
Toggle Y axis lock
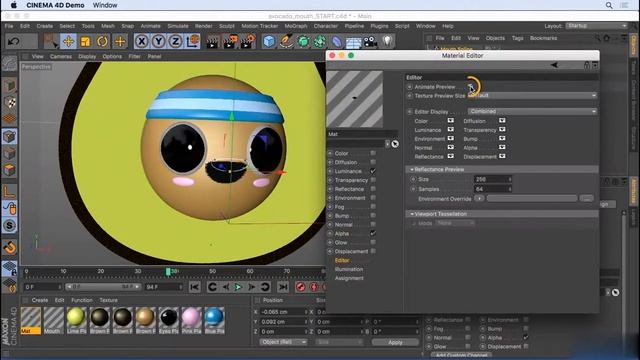tap(158, 41)
